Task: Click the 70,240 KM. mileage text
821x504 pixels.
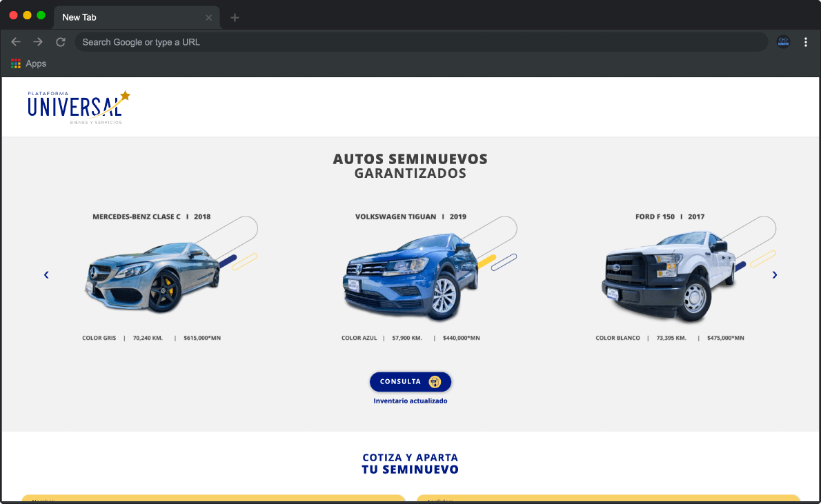Action: click(148, 338)
